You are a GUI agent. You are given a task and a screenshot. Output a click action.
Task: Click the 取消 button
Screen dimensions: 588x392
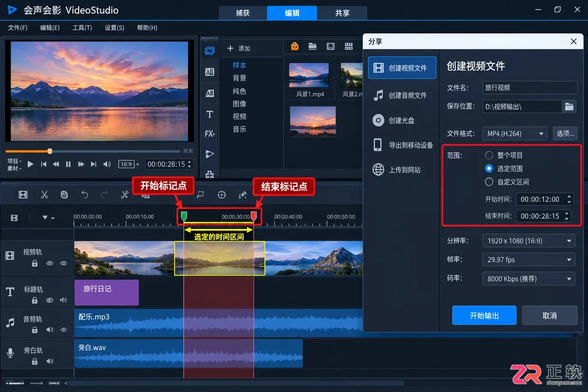click(x=550, y=316)
